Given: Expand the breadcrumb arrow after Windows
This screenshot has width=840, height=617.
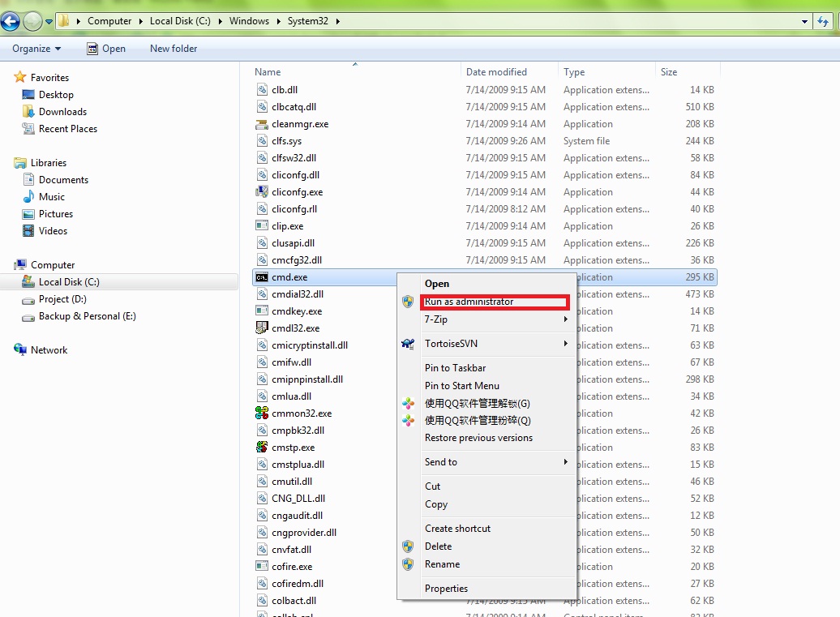Looking at the screenshot, I should coord(279,21).
